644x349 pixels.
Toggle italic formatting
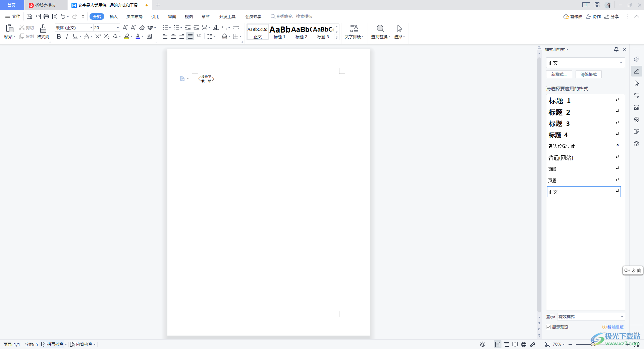coord(67,36)
